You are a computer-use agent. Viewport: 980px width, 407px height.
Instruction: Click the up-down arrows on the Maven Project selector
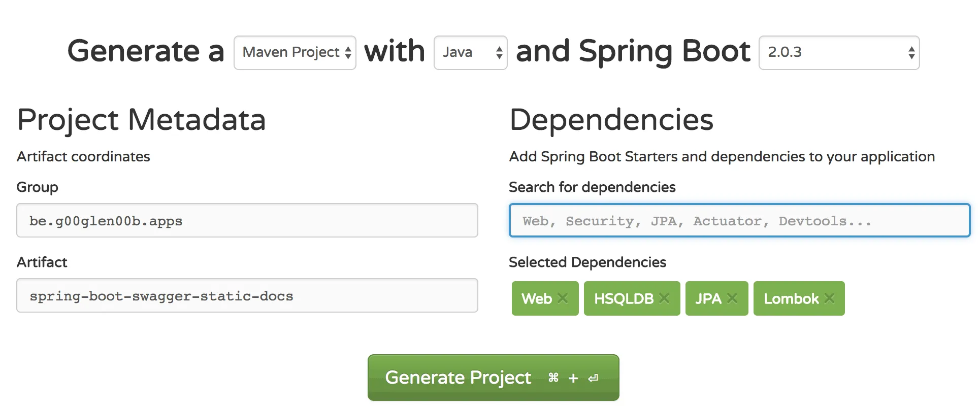pos(348,53)
